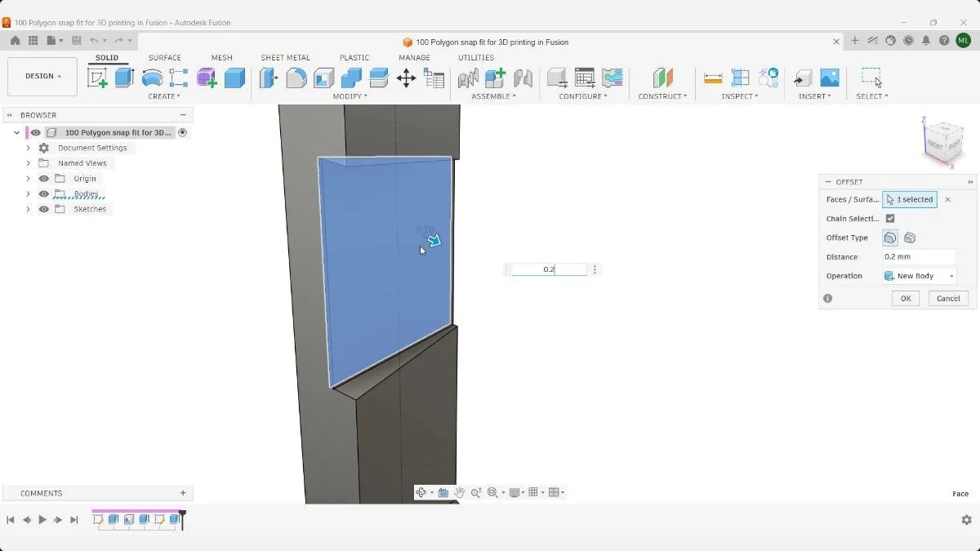Open the Operation New Body dropdown
Image resolution: width=980 pixels, height=551 pixels.
920,276
